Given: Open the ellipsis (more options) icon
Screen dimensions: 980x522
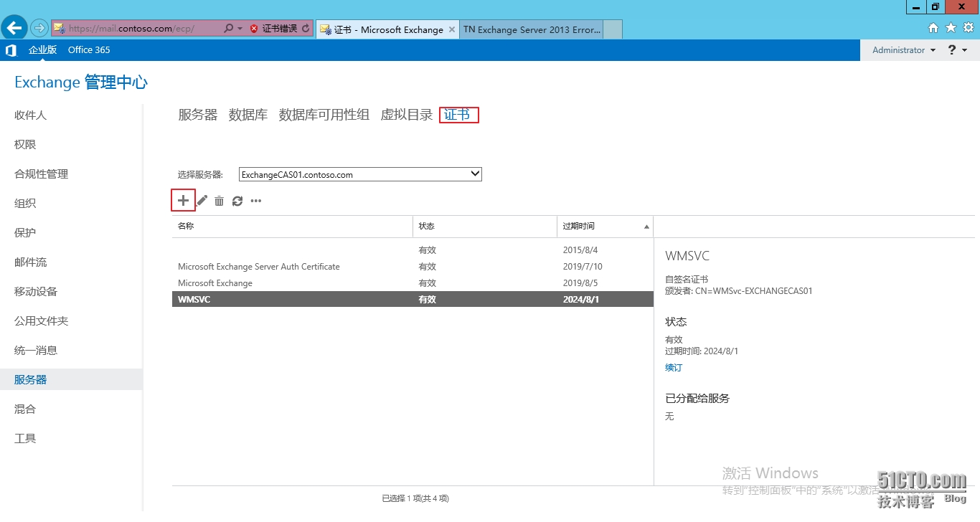Looking at the screenshot, I should [x=255, y=201].
